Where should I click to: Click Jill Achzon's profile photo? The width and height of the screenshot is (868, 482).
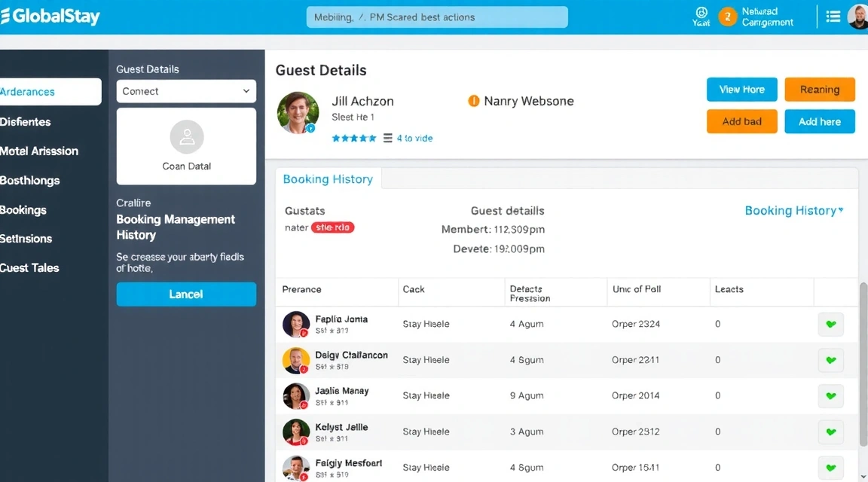(298, 108)
